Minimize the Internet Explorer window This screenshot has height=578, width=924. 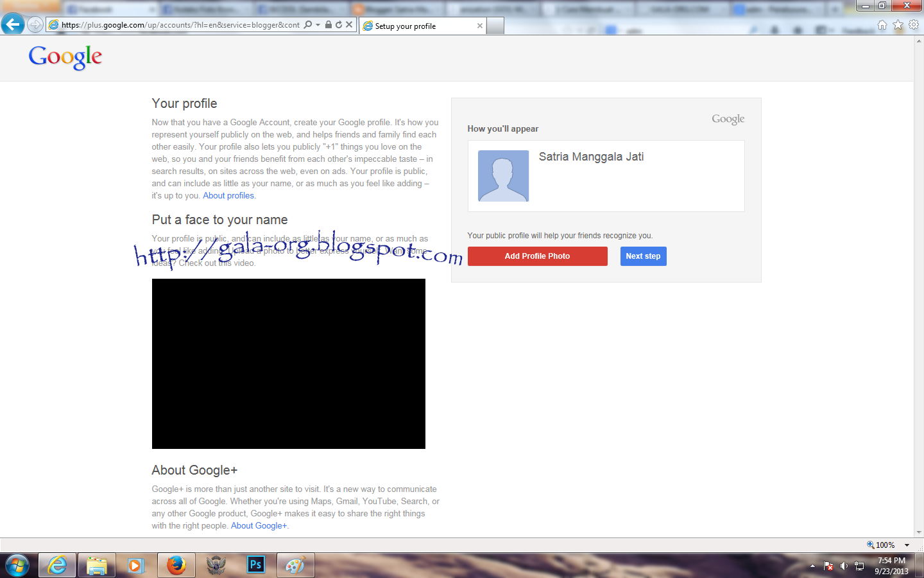(866, 6)
